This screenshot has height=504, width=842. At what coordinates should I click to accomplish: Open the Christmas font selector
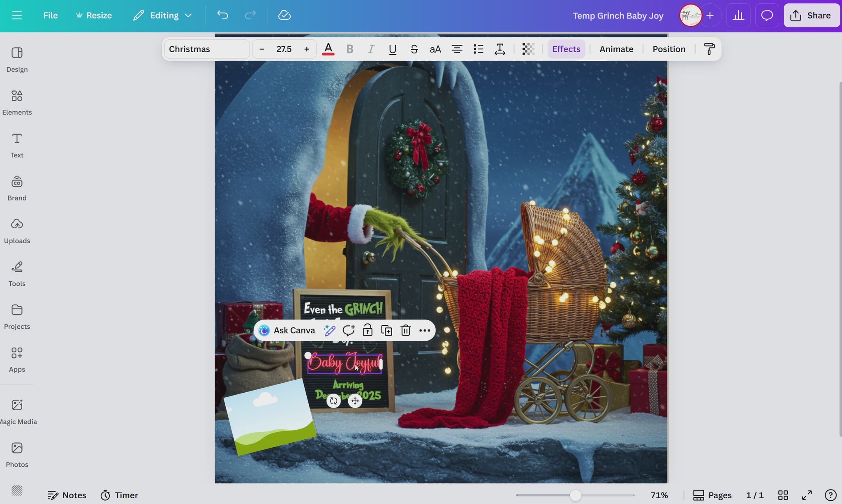(x=207, y=49)
